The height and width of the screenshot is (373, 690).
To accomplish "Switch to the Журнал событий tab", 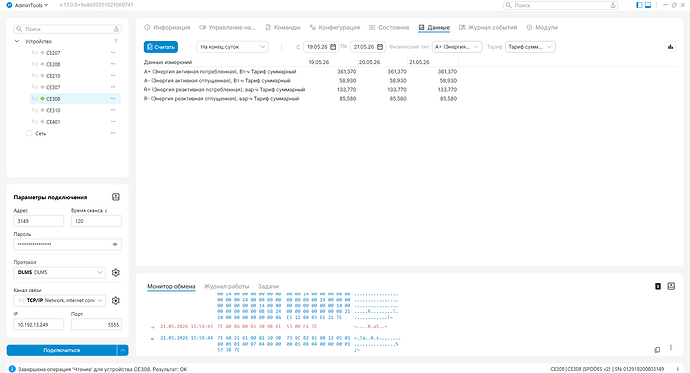I will tap(488, 27).
